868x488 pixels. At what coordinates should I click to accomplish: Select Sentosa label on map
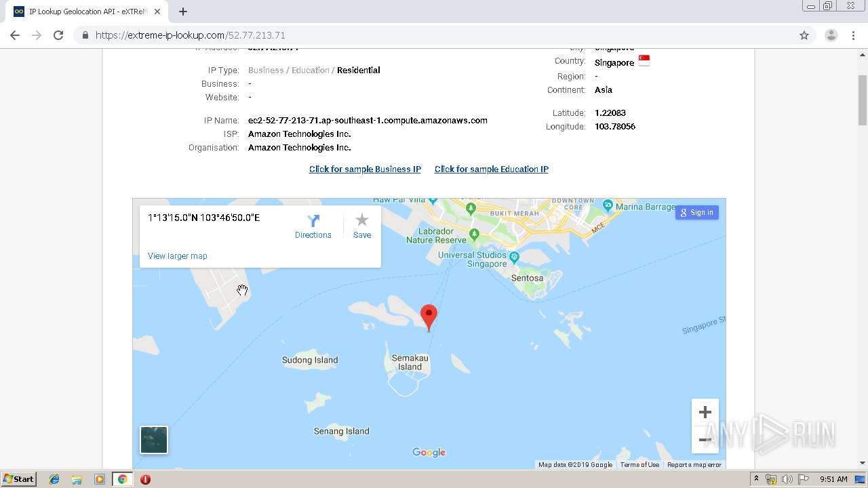pyautogui.click(x=527, y=278)
